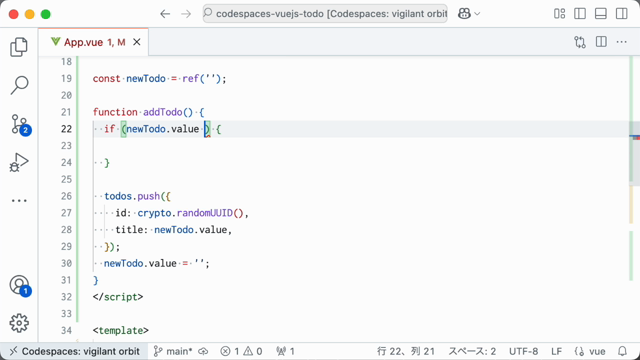Screen dimensions: 640x360
Task: Select encoding UTF-8 in status bar
Action: tap(523, 351)
